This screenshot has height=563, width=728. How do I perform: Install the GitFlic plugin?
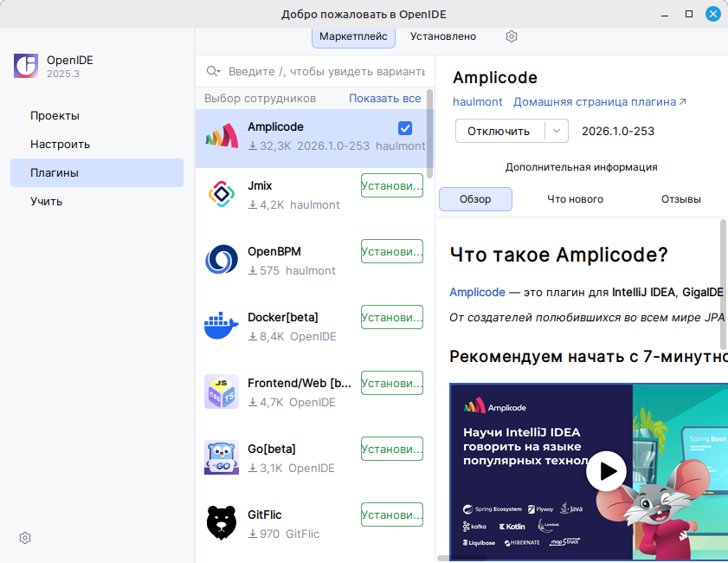click(x=392, y=514)
